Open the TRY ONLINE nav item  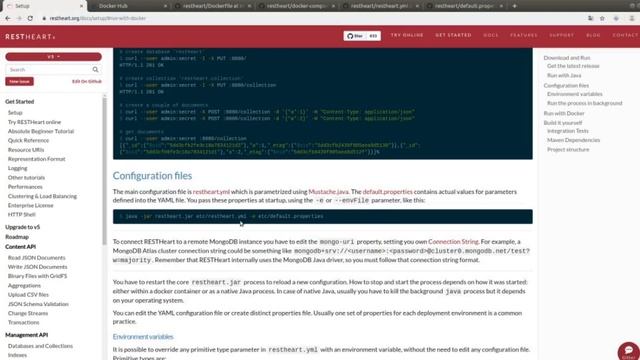[x=407, y=36]
